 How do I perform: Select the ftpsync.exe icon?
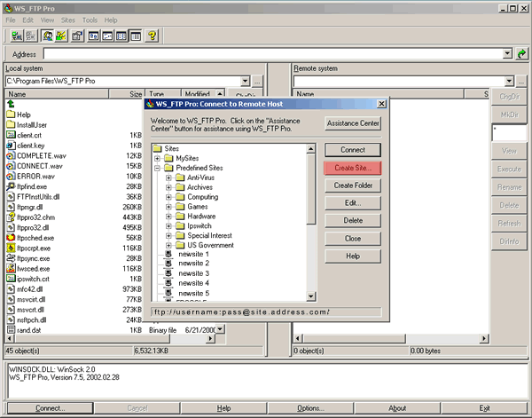[11, 258]
